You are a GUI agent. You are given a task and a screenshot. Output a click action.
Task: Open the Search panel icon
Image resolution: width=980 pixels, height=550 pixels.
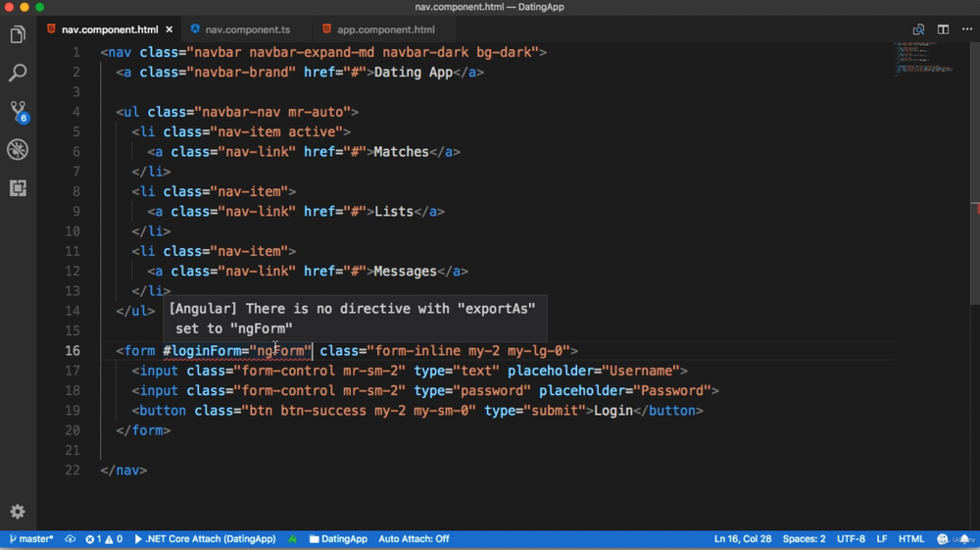[18, 73]
